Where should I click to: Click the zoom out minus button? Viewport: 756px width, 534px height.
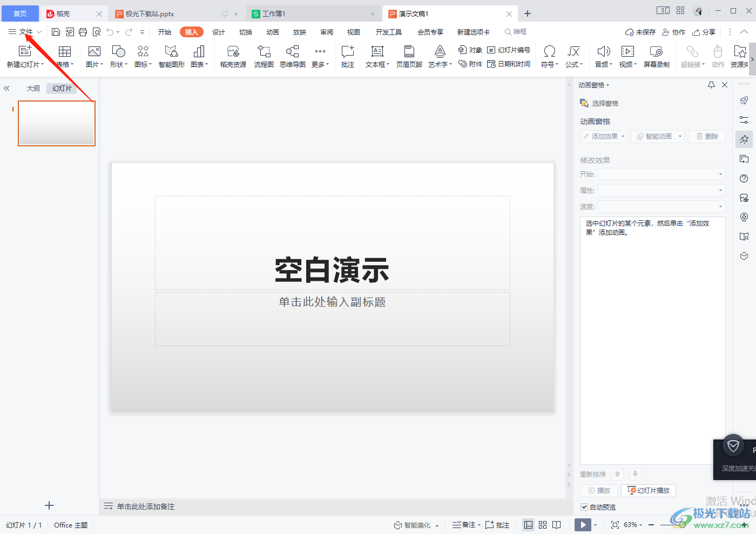[x=651, y=525]
